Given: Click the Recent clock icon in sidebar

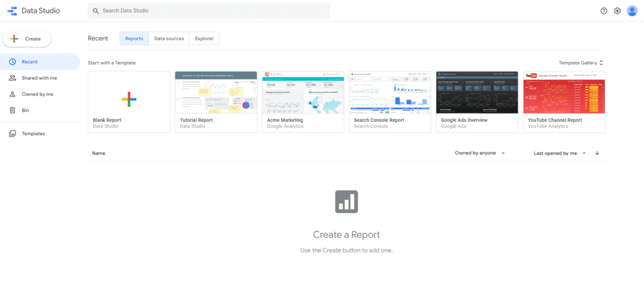Looking at the screenshot, I should pos(12,62).
